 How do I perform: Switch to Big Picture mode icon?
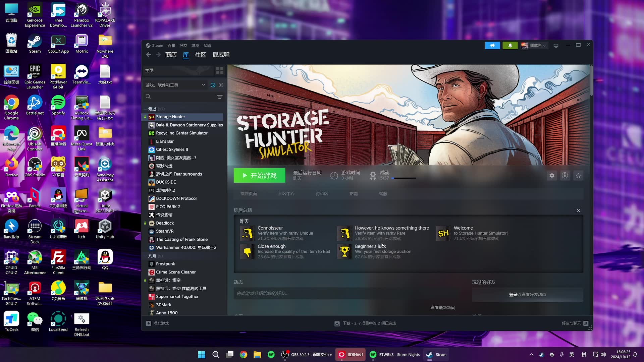(556, 46)
